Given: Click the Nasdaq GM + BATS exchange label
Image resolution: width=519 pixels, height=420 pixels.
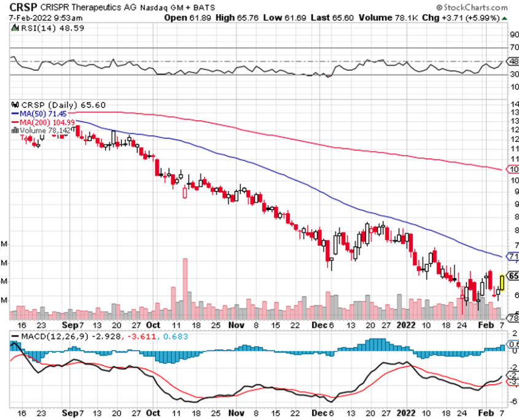Looking at the screenshot, I should click(178, 7).
